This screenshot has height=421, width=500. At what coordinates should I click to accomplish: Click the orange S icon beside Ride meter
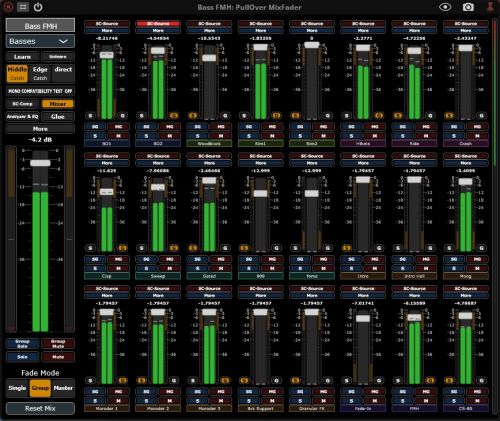(x=398, y=116)
